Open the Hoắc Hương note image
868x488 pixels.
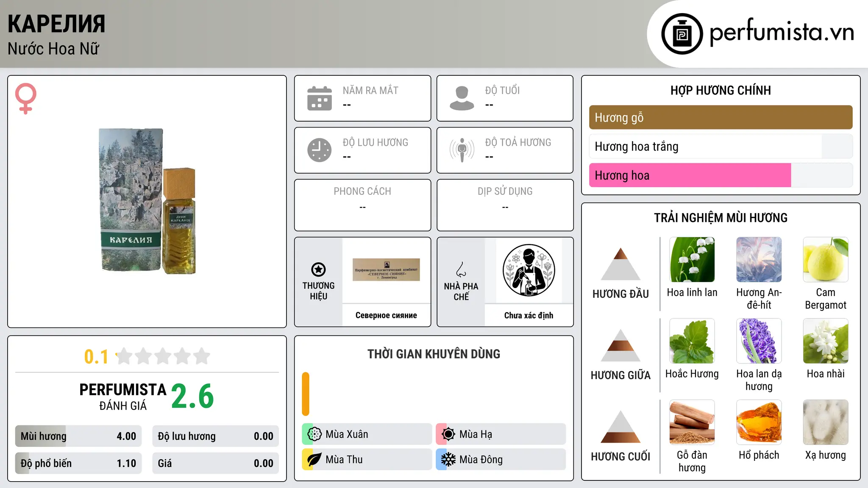692,341
